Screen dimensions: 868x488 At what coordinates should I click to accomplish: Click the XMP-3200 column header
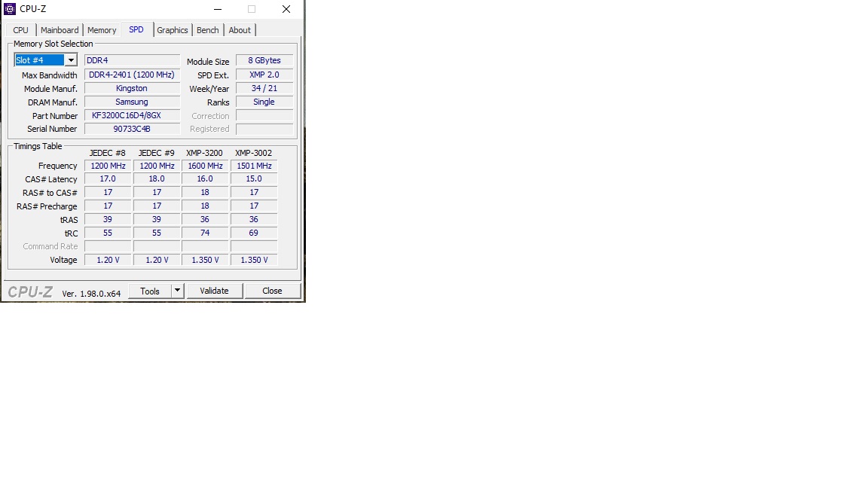(204, 153)
